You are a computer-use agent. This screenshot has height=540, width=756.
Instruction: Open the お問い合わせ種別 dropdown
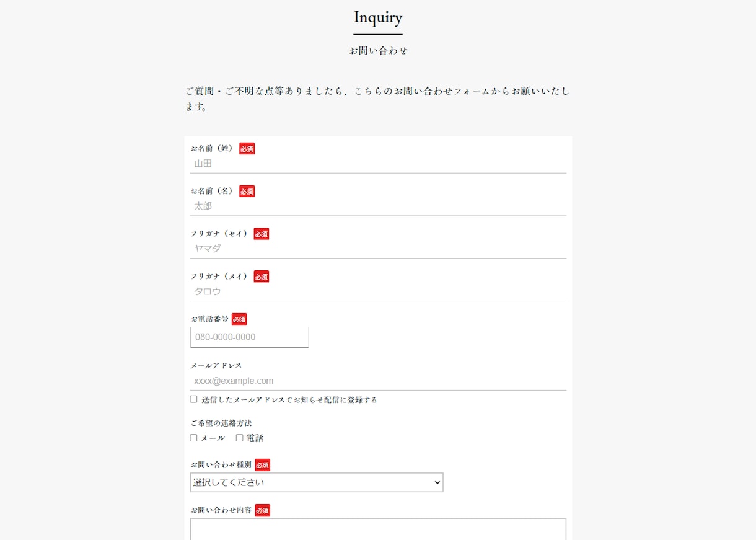coord(317,482)
